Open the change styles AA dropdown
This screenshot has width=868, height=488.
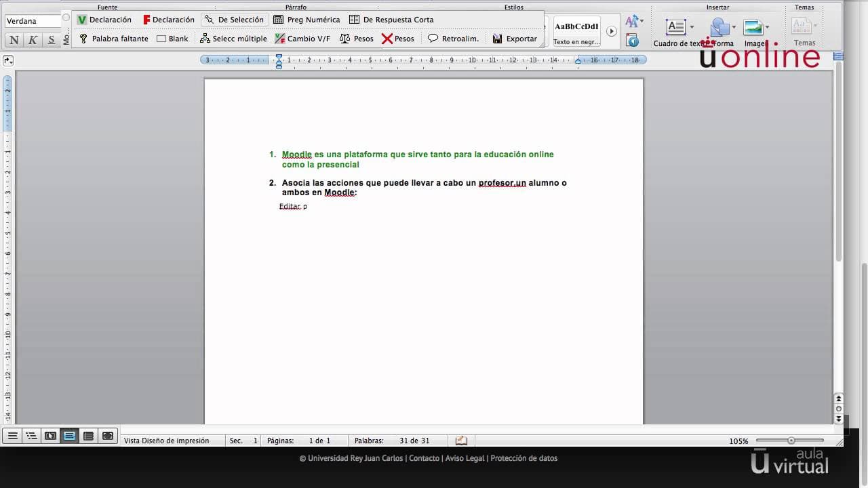634,22
